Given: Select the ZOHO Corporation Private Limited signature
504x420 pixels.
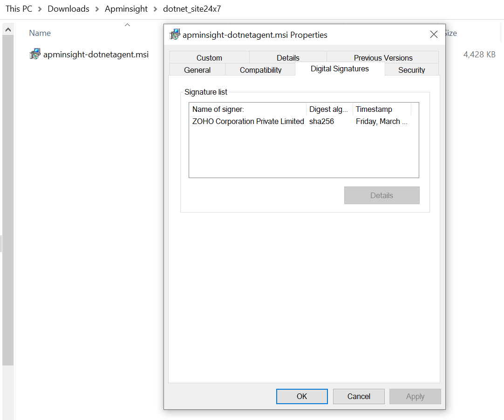Looking at the screenshot, I should pos(248,121).
